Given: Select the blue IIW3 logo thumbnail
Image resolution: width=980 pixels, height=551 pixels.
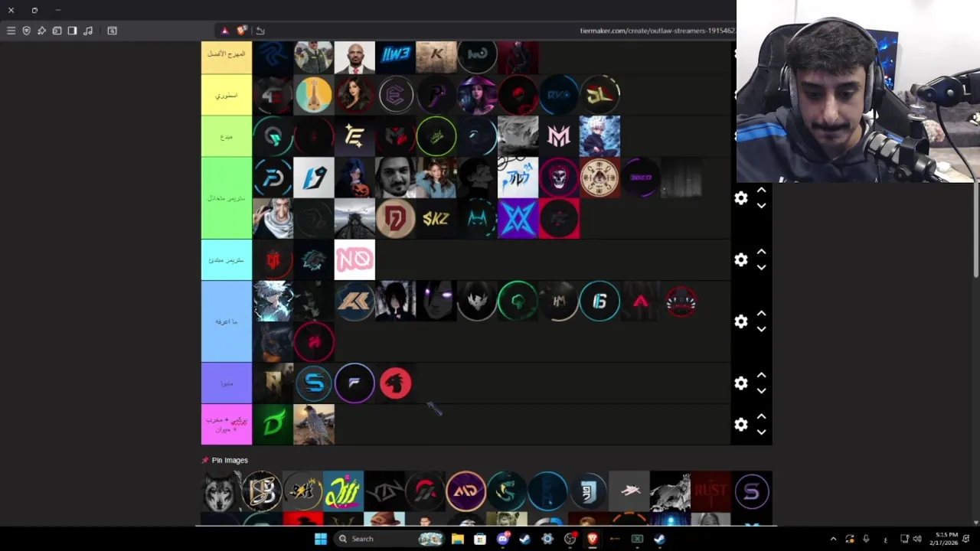Looking at the screenshot, I should click(395, 57).
